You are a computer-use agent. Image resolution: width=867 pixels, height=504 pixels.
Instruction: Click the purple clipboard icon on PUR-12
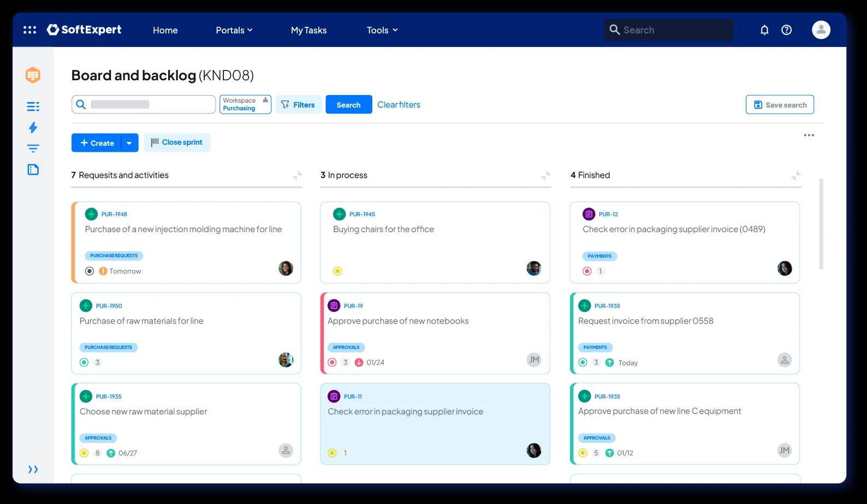[x=589, y=214]
